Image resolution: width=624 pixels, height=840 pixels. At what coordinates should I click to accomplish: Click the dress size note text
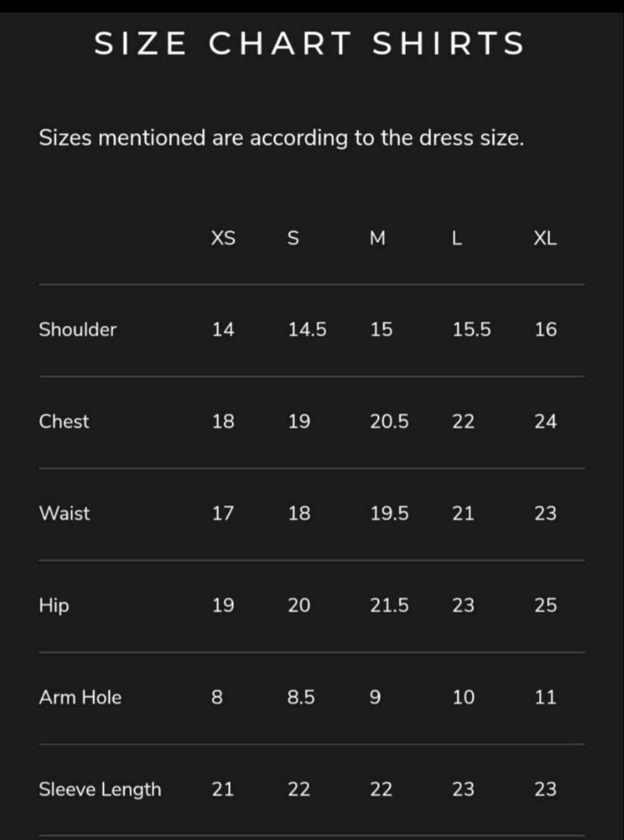[x=281, y=138]
